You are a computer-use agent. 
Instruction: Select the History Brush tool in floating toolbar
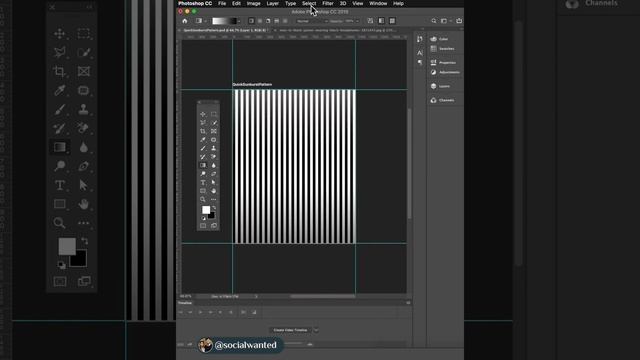coord(203,157)
